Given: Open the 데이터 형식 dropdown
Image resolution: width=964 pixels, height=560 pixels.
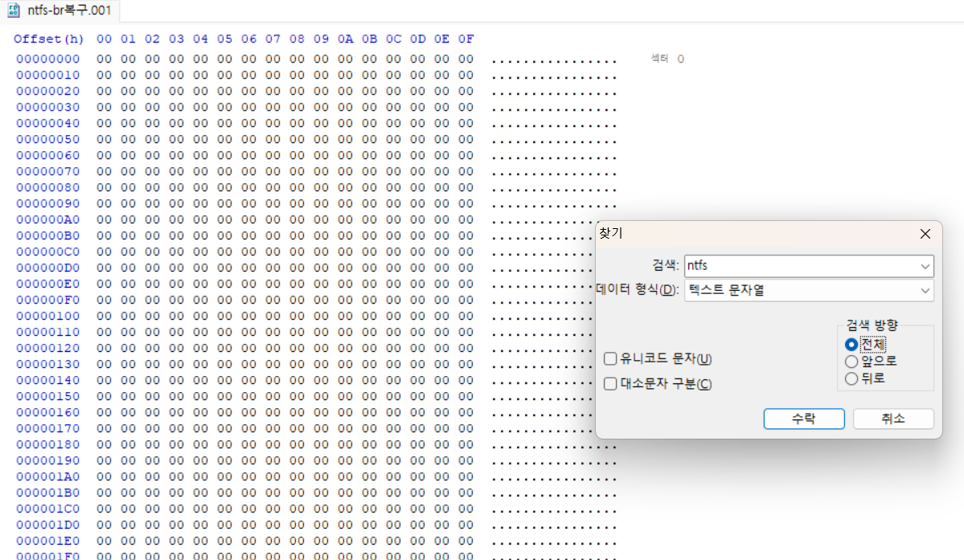Looking at the screenshot, I should [x=809, y=290].
